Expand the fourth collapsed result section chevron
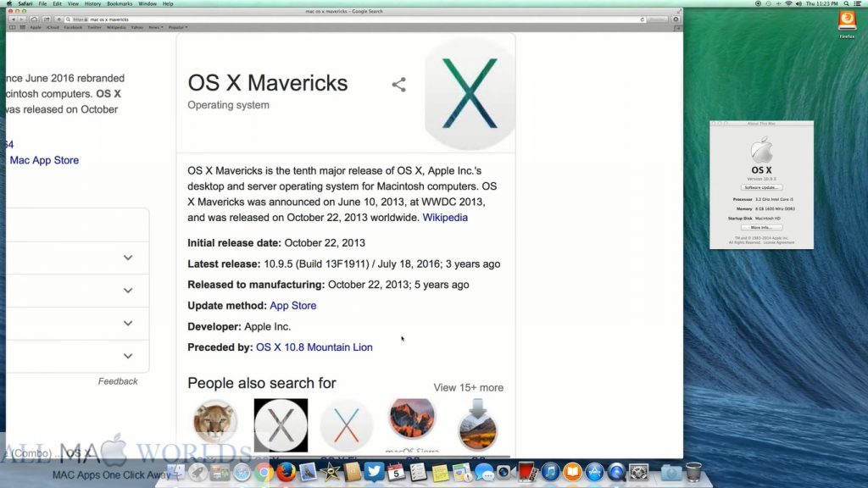The width and height of the screenshot is (868, 488). 128,356
